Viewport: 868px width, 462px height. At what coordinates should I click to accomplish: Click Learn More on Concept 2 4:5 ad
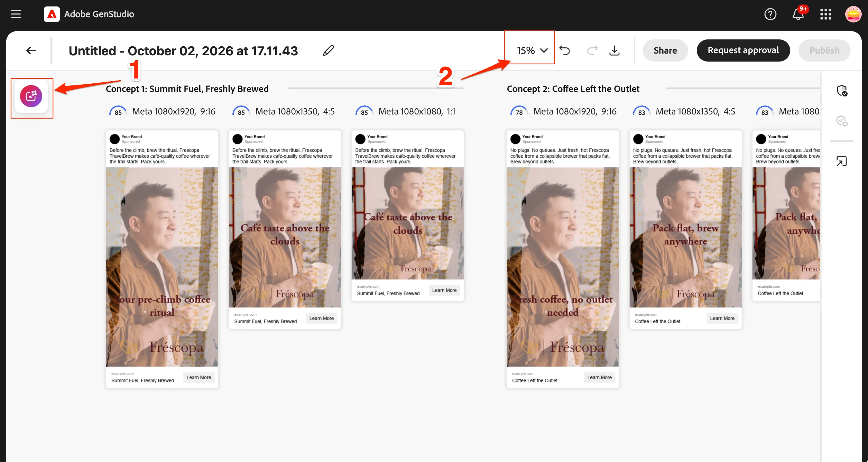722,318
